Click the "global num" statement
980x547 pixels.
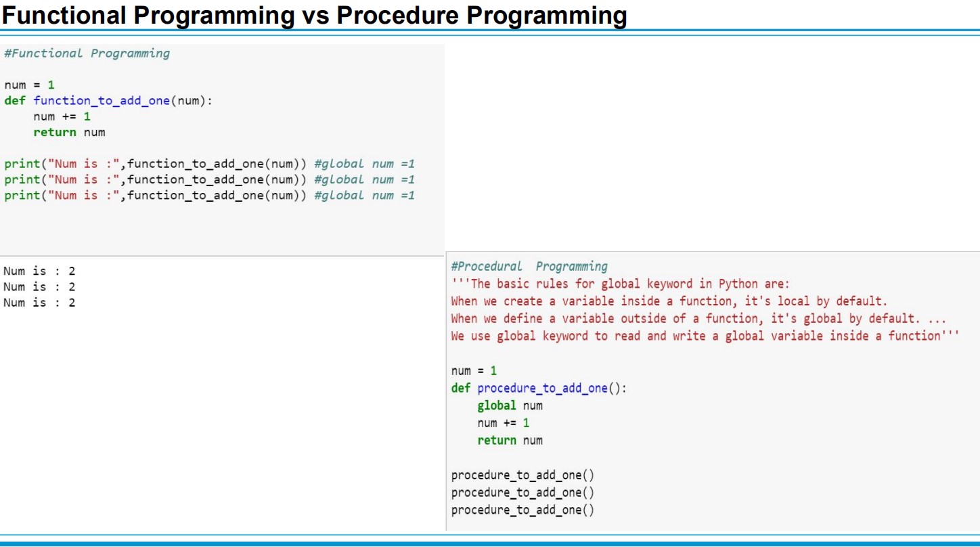click(510, 406)
